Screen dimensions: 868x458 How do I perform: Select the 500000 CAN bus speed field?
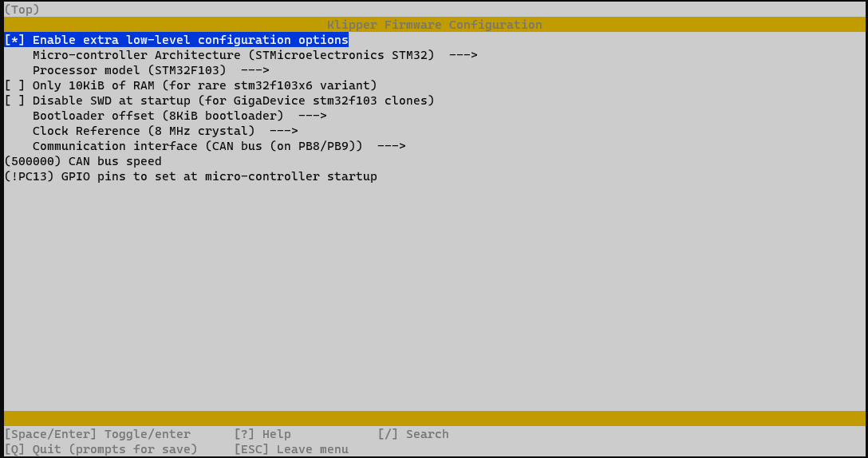tap(83, 161)
